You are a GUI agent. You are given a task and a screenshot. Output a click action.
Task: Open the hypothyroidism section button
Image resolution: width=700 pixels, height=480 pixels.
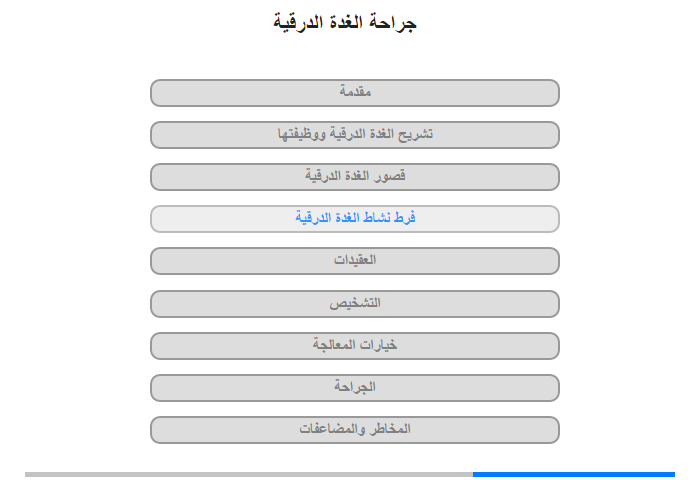pyautogui.click(x=354, y=177)
